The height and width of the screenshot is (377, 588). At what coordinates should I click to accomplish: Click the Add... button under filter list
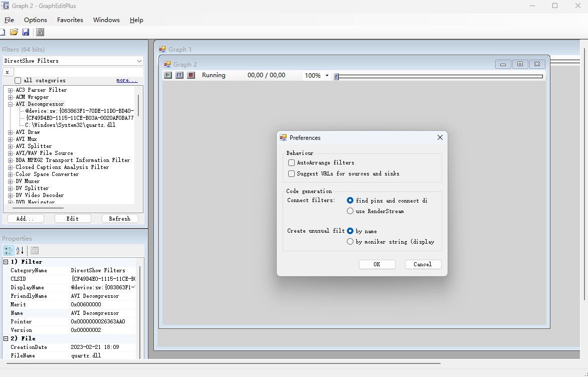[x=26, y=219]
